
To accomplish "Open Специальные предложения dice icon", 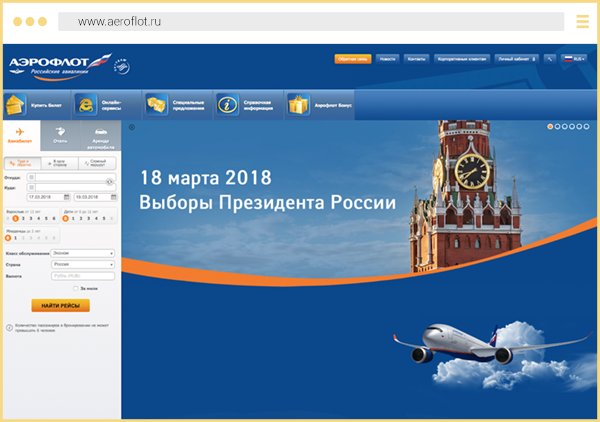I will 157,104.
